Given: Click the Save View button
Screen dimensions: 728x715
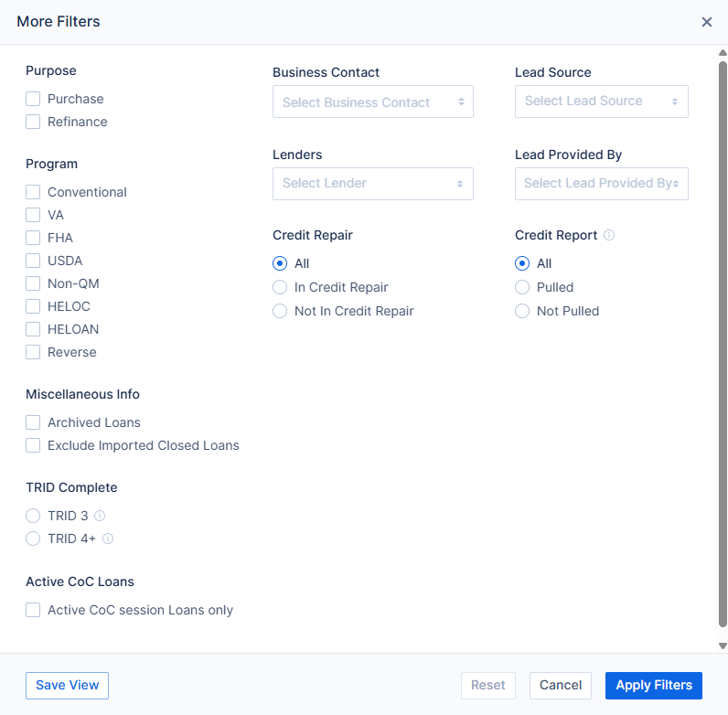Looking at the screenshot, I should 68,686.
